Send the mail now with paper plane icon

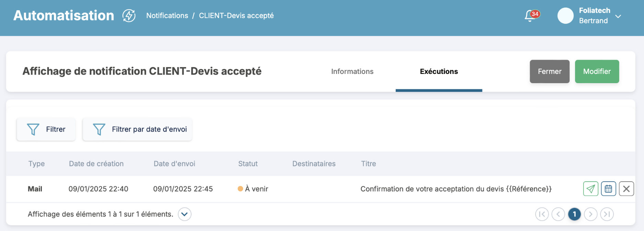tap(590, 189)
